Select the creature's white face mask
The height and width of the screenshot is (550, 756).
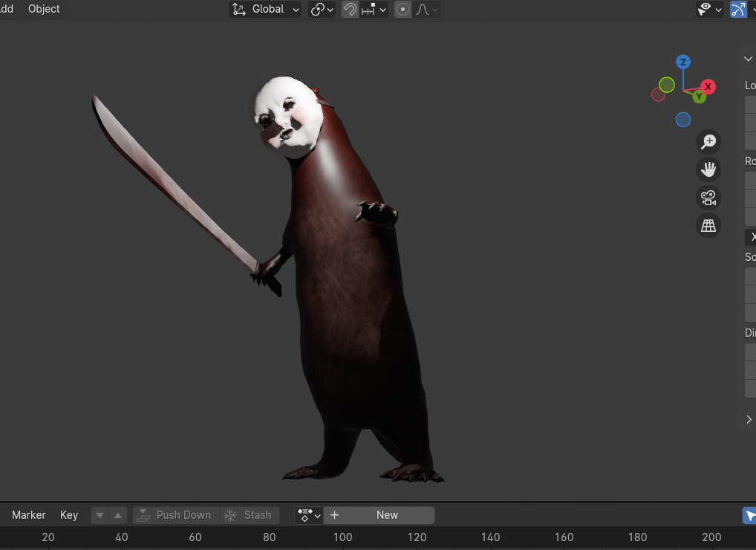pos(288,117)
